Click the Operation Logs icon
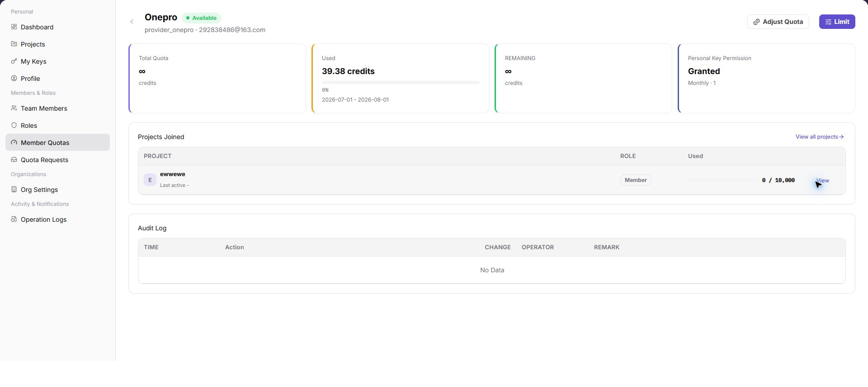 [x=14, y=219]
